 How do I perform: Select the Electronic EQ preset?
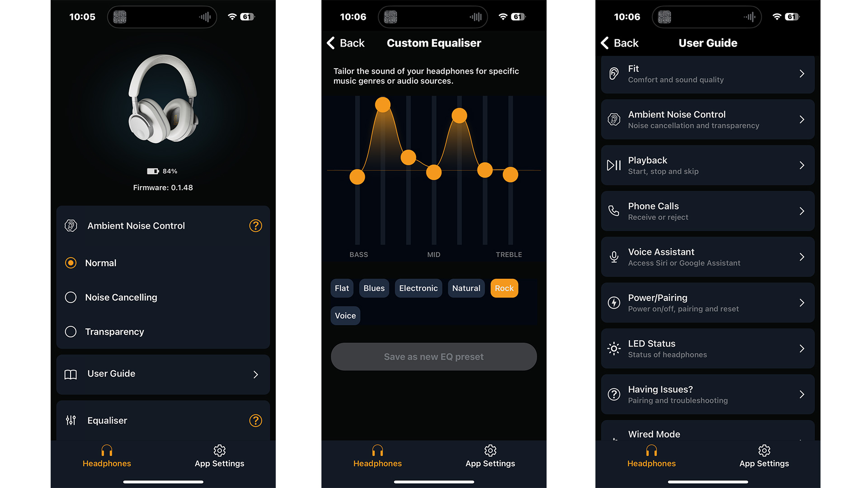click(417, 288)
